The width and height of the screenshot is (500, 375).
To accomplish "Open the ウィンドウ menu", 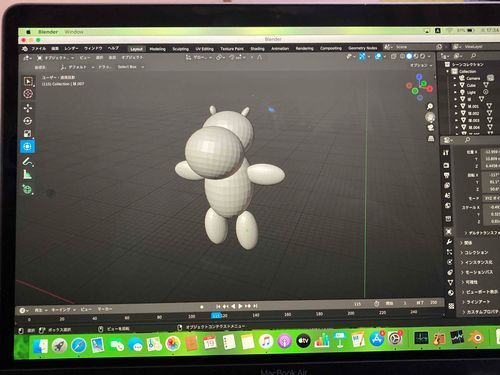I will pos(93,48).
